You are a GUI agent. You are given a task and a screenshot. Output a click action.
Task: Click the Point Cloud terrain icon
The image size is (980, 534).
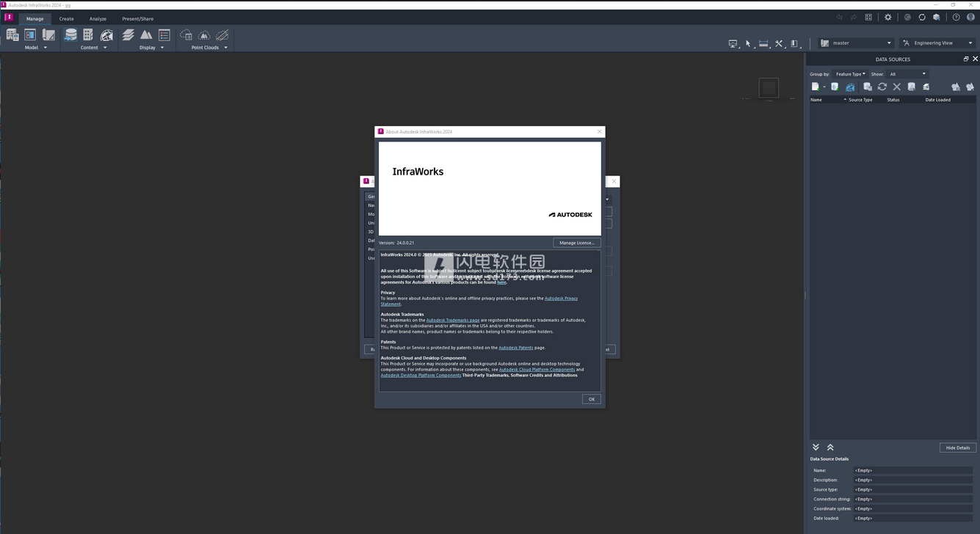point(204,34)
